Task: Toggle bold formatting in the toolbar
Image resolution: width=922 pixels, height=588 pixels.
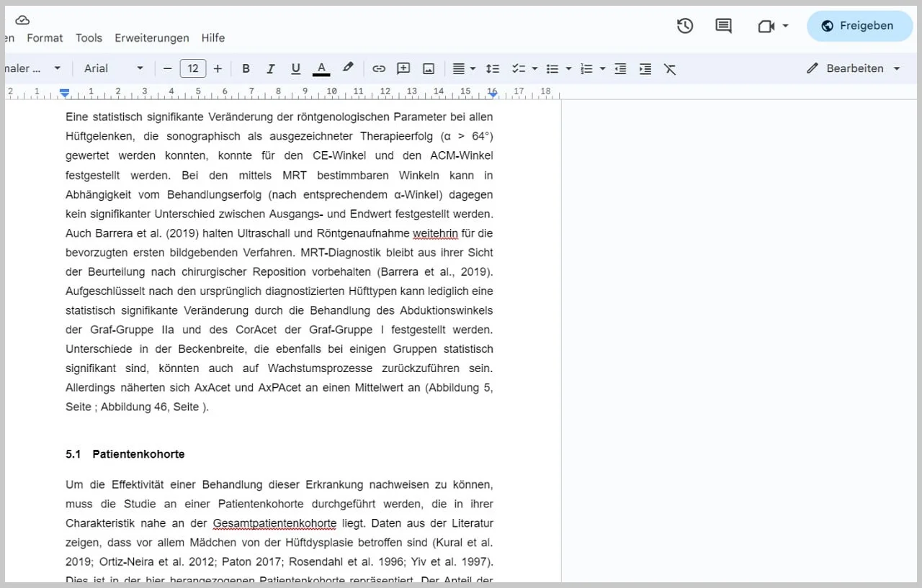Action: pyautogui.click(x=246, y=68)
